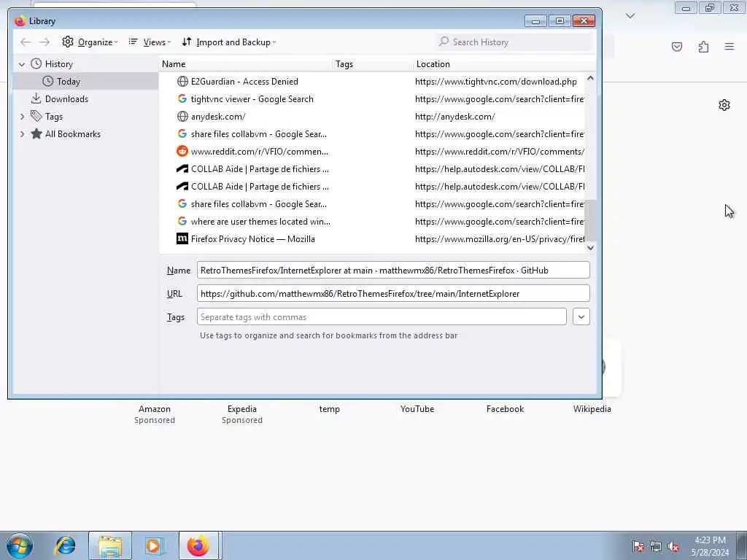Open the Organize menu
This screenshot has height=560, width=747.
coord(90,42)
